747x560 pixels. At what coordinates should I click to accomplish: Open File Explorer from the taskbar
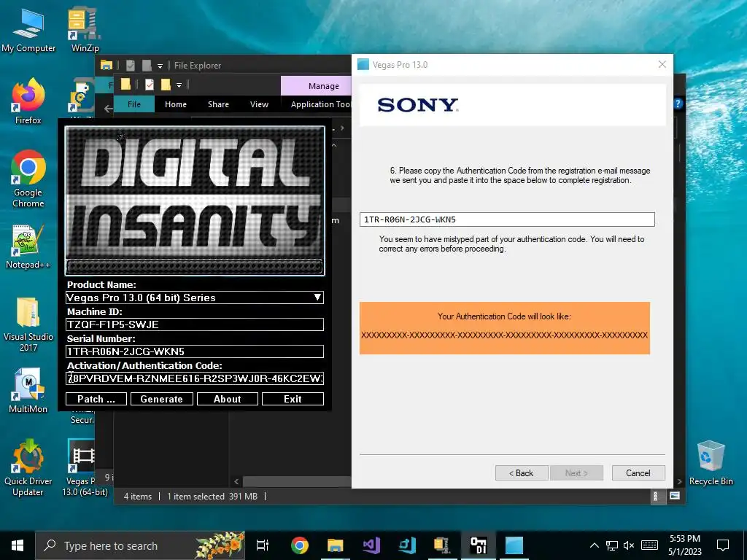tap(336, 545)
